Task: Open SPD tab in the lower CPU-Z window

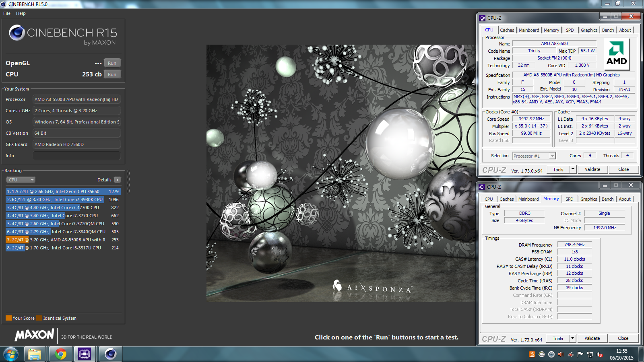Action: (x=569, y=199)
